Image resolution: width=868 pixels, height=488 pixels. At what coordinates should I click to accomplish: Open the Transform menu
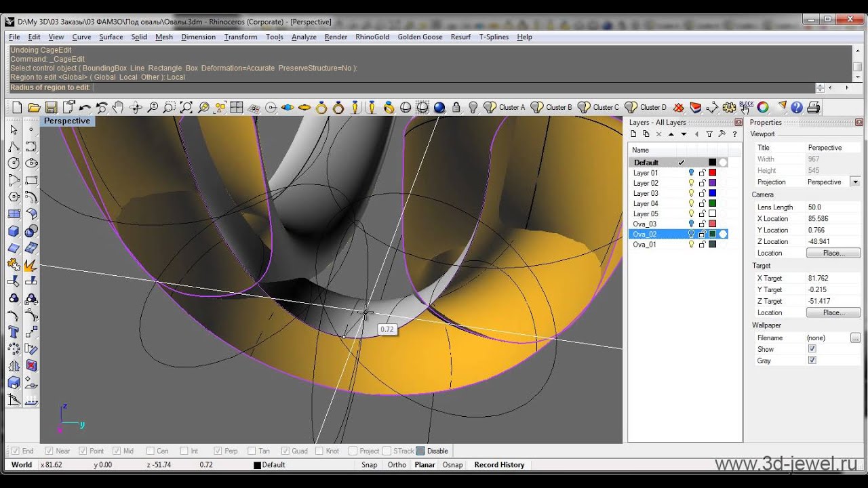241,37
